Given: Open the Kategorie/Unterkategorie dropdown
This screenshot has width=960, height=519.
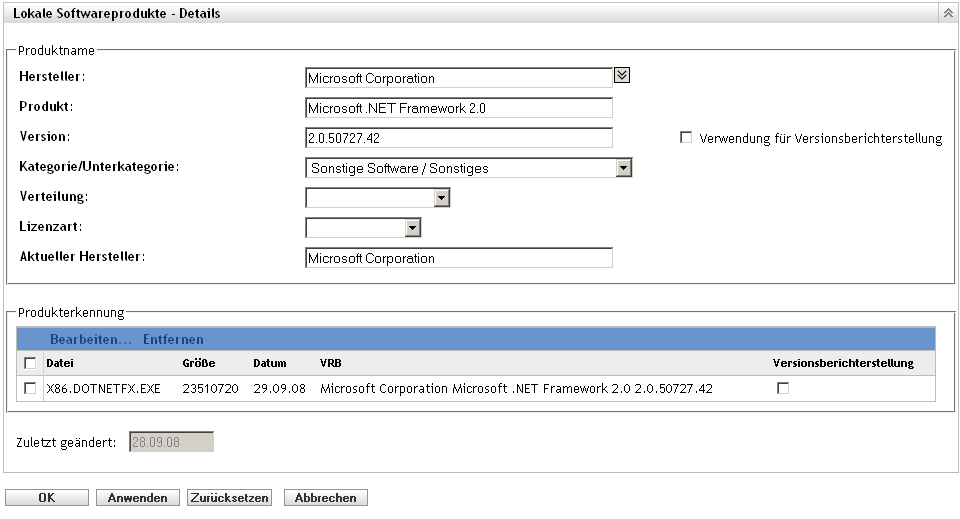Looking at the screenshot, I should pyautogui.click(x=623, y=168).
